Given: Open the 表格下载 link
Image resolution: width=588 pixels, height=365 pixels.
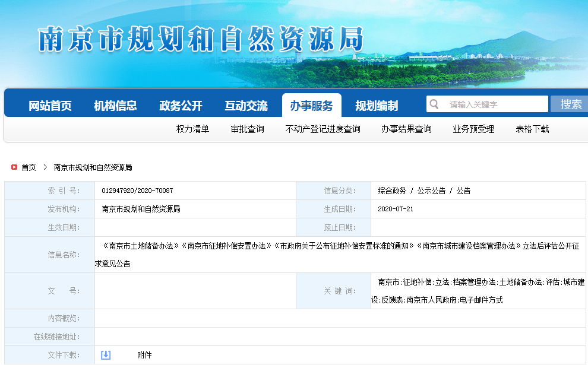Looking at the screenshot, I should tap(533, 129).
